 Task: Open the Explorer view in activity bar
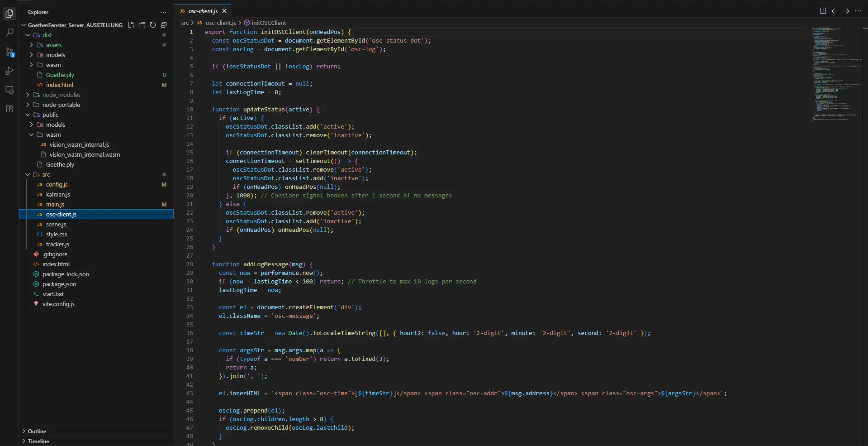coord(9,14)
